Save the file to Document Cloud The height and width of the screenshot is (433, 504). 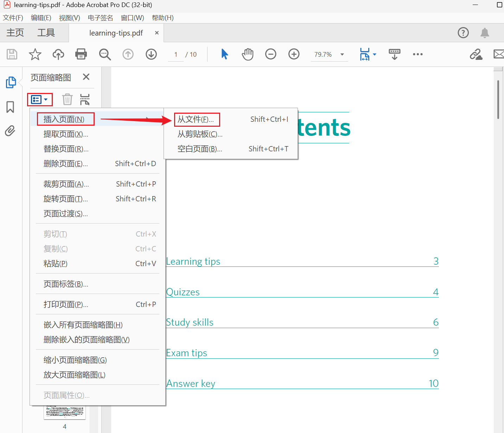[x=58, y=54]
